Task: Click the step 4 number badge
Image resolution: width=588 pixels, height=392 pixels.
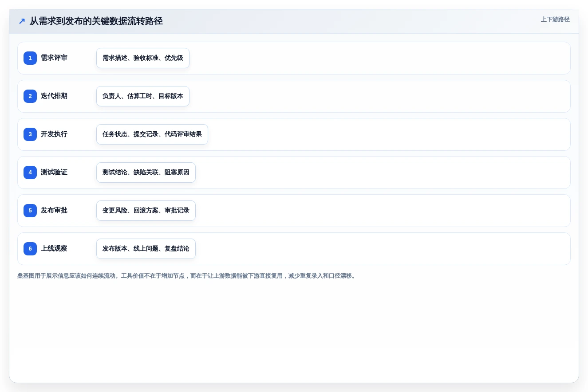Action: pyautogui.click(x=30, y=172)
